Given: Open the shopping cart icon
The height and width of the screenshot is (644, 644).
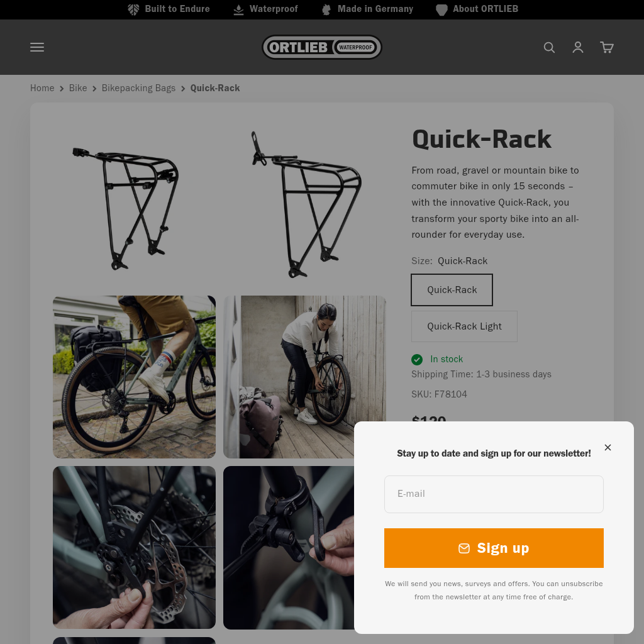Looking at the screenshot, I should click(607, 47).
